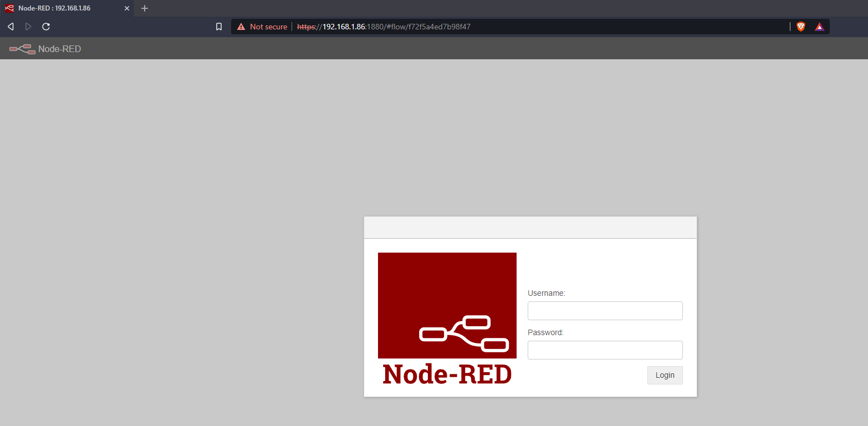Focus the Password input field
This screenshot has width=868, height=426.
(605, 350)
